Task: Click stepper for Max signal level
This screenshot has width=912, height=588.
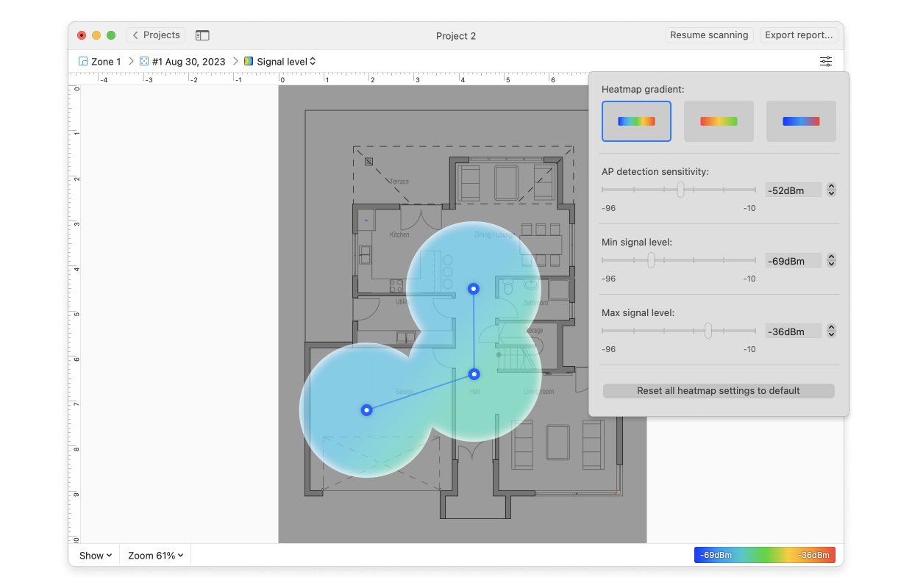Action: (831, 331)
